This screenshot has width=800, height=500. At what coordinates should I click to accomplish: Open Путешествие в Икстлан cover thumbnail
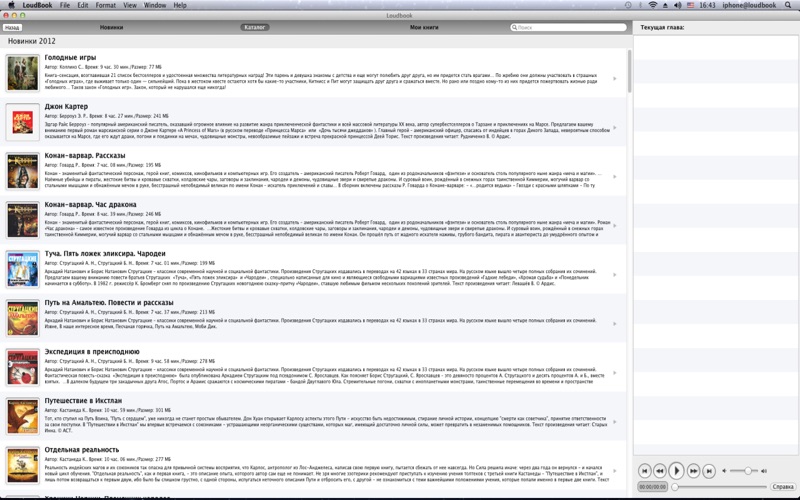(x=22, y=416)
